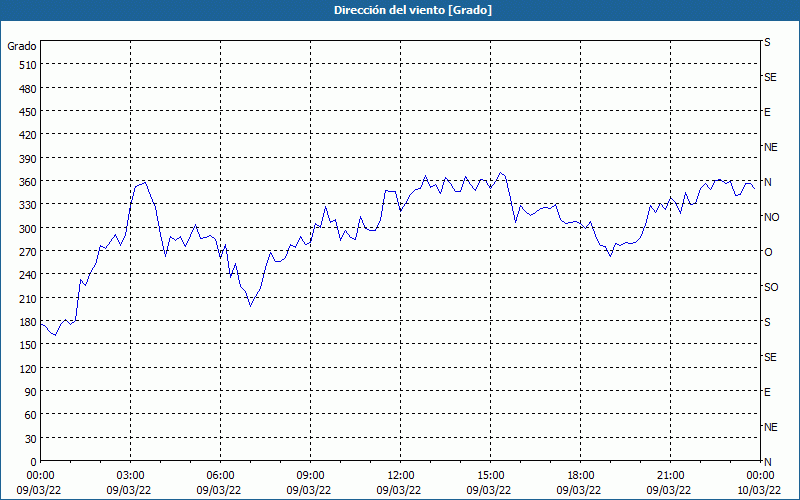Click the 18:00 time axis label
The height and width of the screenshot is (500, 800).
[x=581, y=476]
